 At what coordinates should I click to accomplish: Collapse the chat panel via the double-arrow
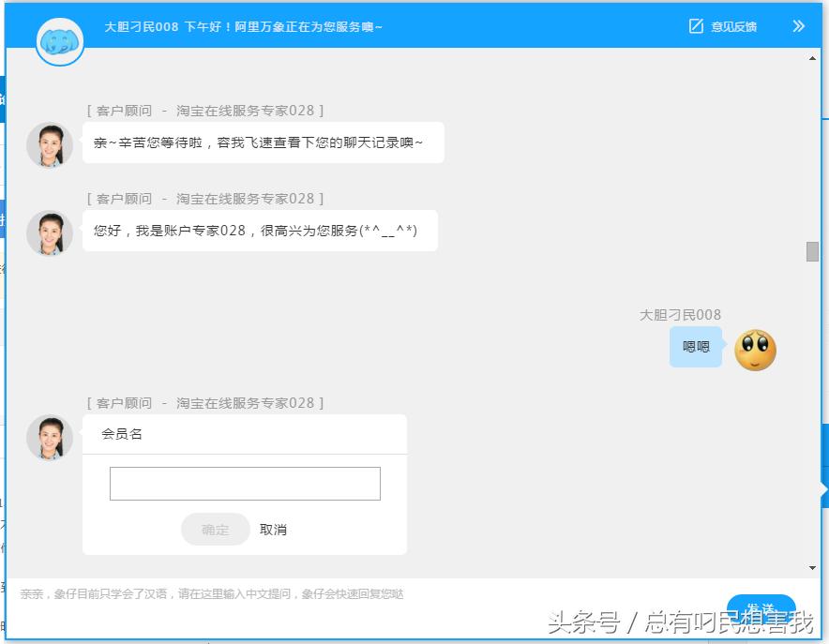pos(798,26)
